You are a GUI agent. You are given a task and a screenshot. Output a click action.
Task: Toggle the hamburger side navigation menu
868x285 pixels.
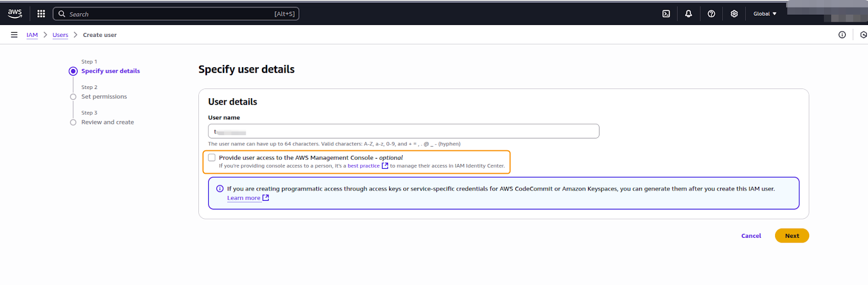(14, 35)
